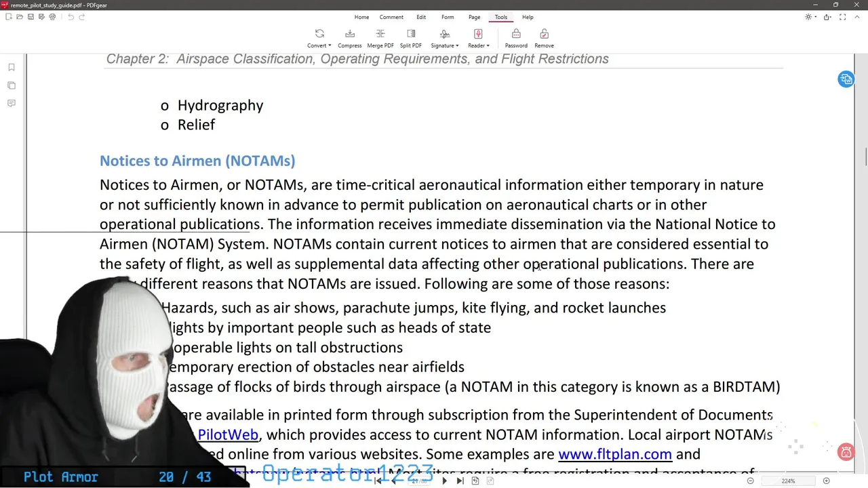Click the Relief bullet text
This screenshot has height=488, width=868.
click(x=196, y=125)
